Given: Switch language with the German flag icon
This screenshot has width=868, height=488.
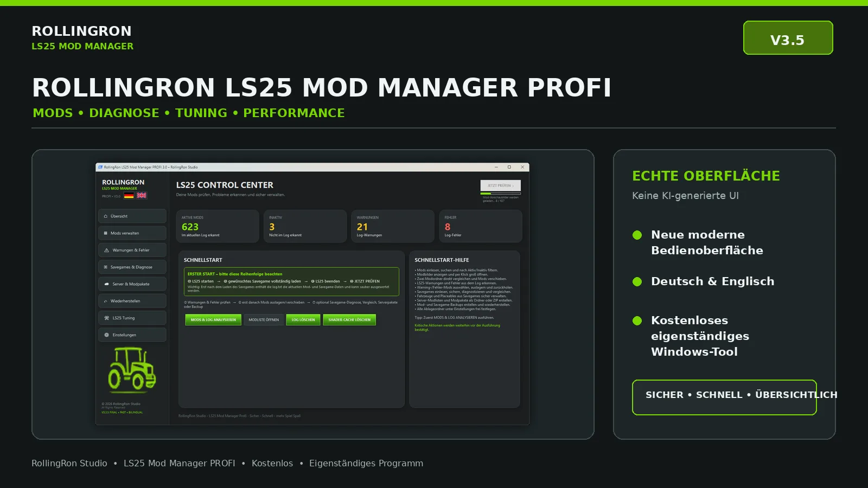Looking at the screenshot, I should [x=129, y=195].
